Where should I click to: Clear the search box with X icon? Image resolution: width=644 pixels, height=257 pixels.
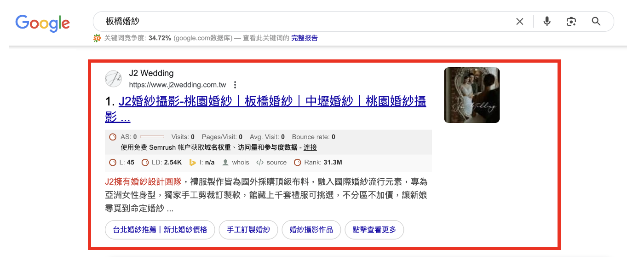coord(519,22)
